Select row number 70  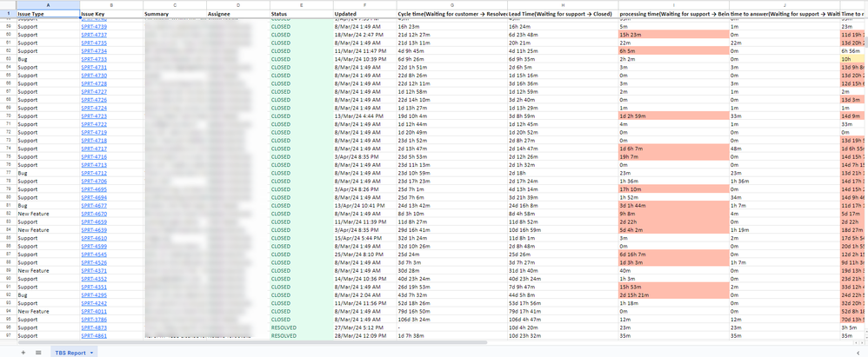pos(9,116)
